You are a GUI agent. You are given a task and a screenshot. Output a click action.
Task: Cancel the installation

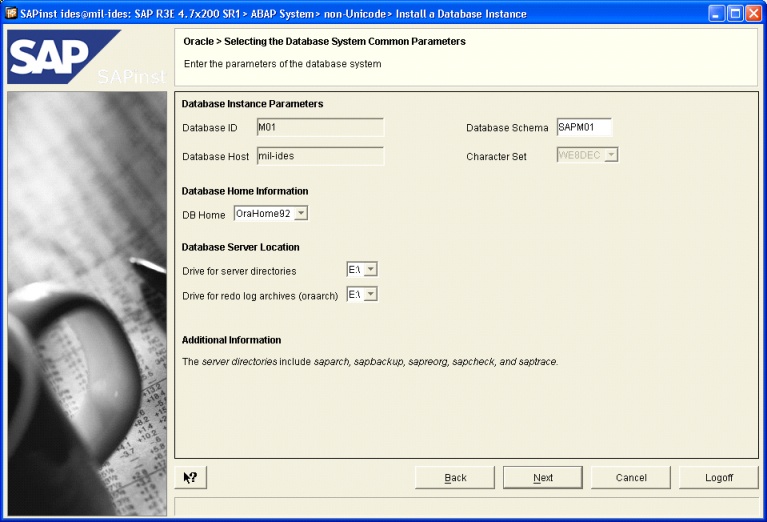tap(631, 477)
